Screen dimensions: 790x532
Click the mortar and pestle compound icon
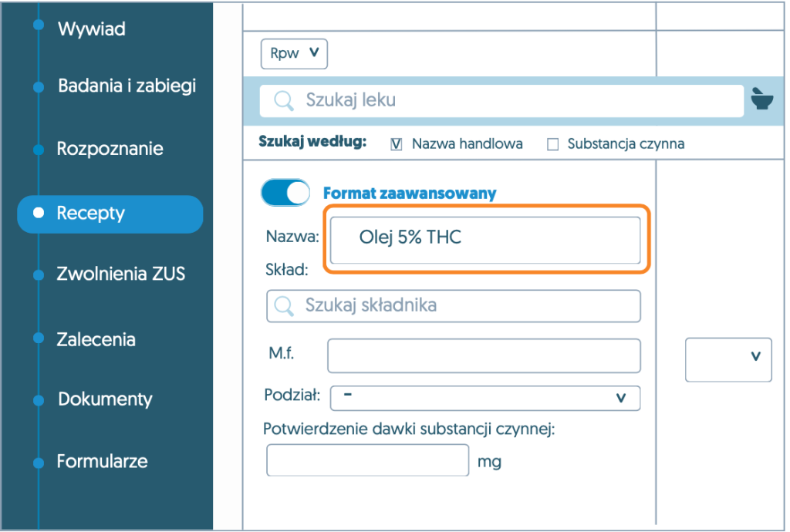coord(762,99)
